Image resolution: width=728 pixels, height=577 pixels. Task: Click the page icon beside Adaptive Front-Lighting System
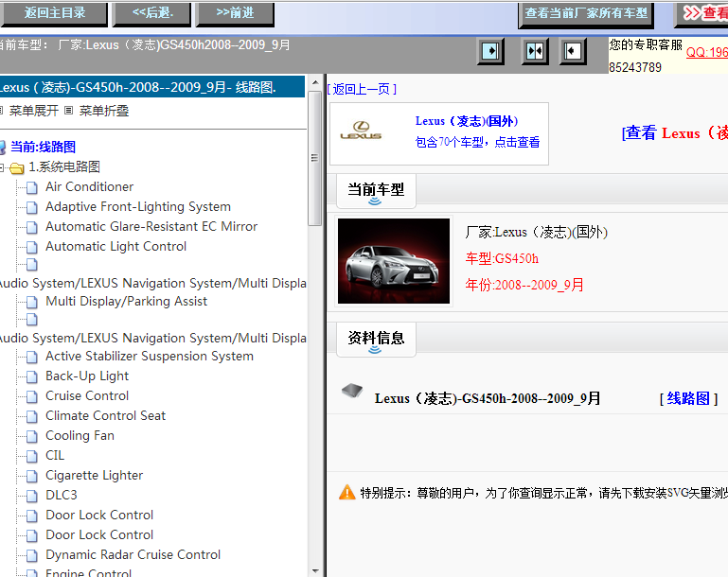point(32,208)
